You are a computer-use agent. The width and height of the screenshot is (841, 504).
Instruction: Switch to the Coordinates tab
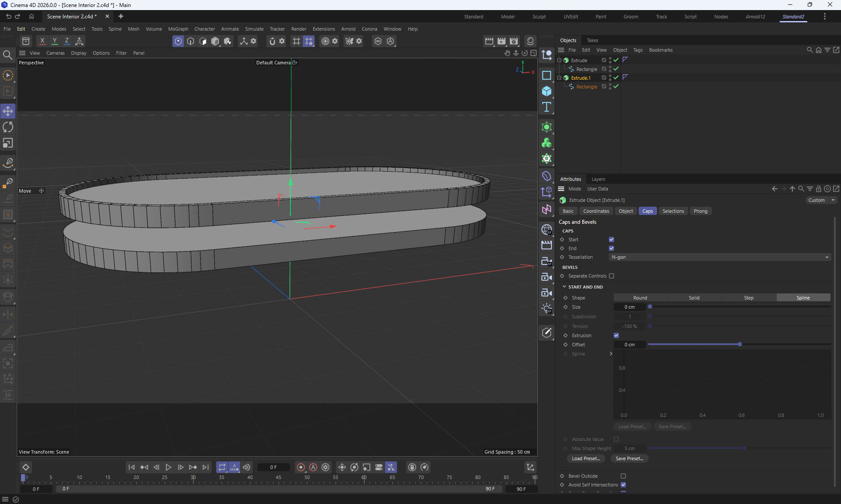[x=596, y=211]
